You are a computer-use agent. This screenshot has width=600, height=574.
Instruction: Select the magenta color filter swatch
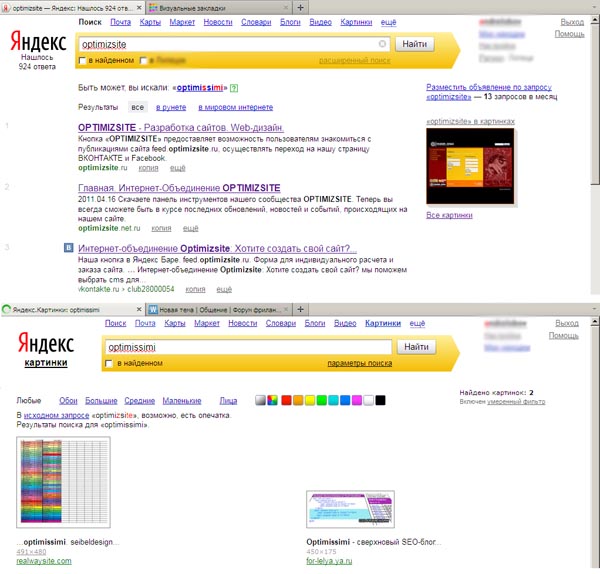click(x=357, y=400)
